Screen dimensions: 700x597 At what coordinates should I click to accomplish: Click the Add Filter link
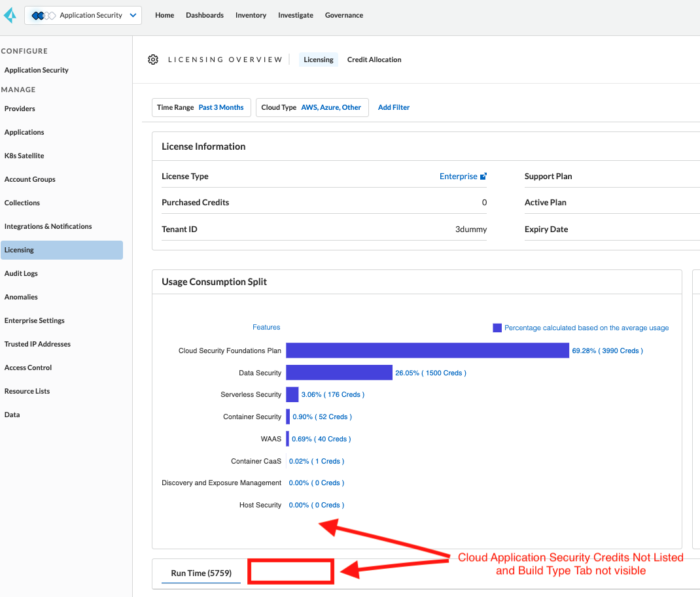[x=394, y=107]
